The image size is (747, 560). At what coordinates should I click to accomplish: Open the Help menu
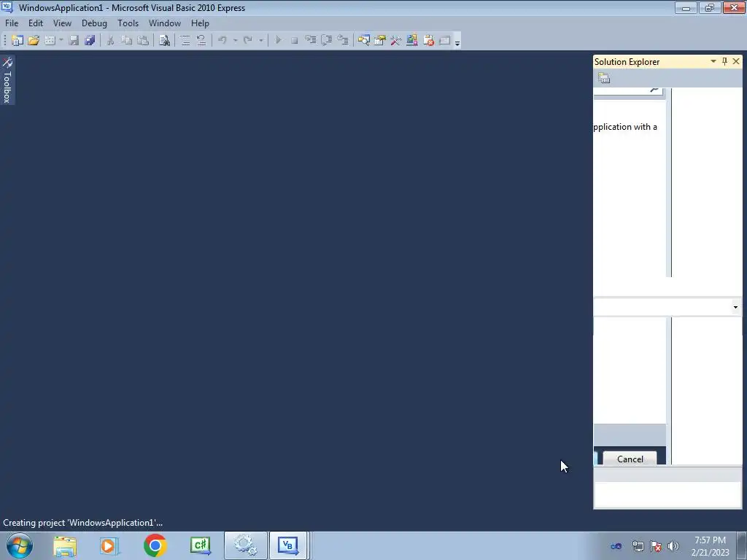point(200,23)
